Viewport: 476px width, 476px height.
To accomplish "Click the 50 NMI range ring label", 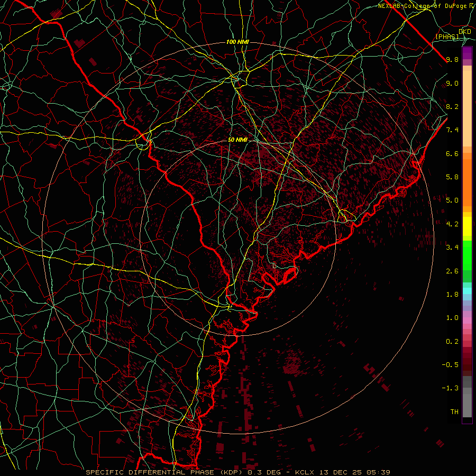I will point(237,140).
